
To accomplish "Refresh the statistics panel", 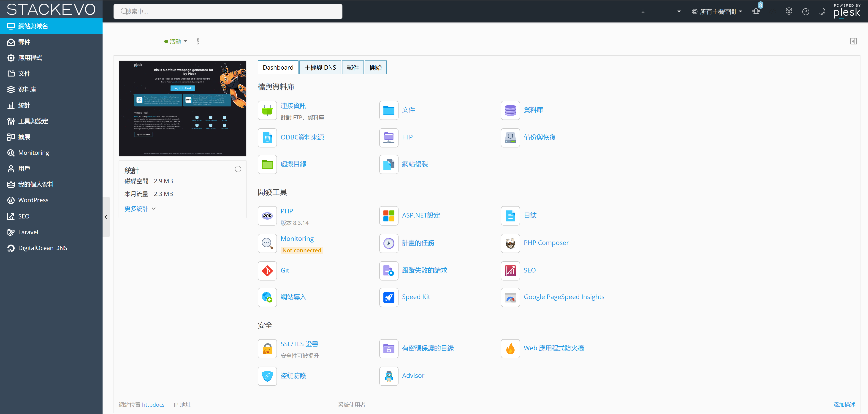I will coord(238,169).
